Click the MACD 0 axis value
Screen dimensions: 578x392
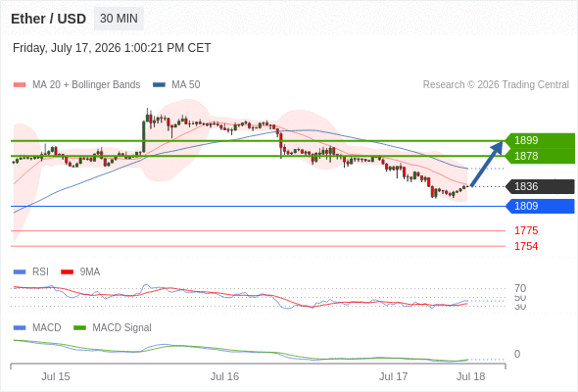(517, 354)
